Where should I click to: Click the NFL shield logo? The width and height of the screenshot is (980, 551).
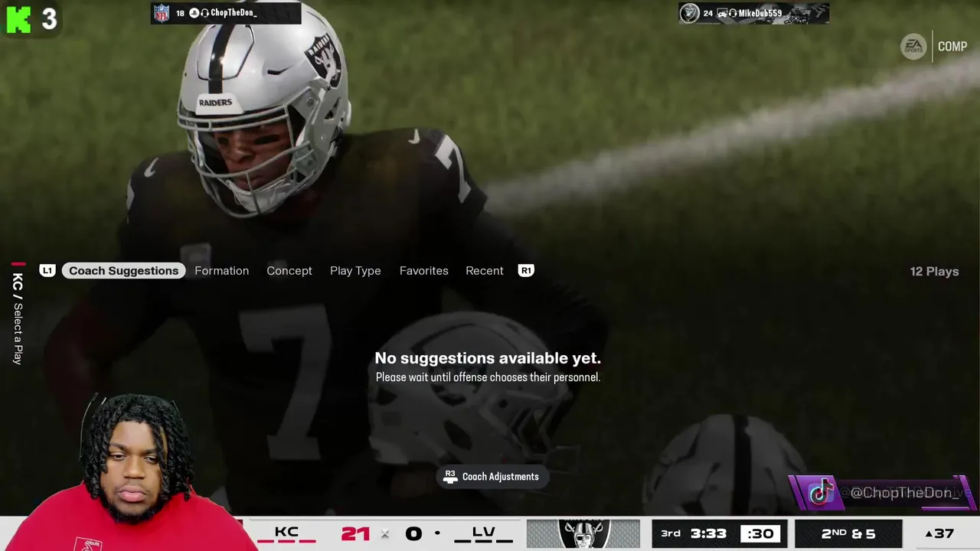(x=162, y=13)
